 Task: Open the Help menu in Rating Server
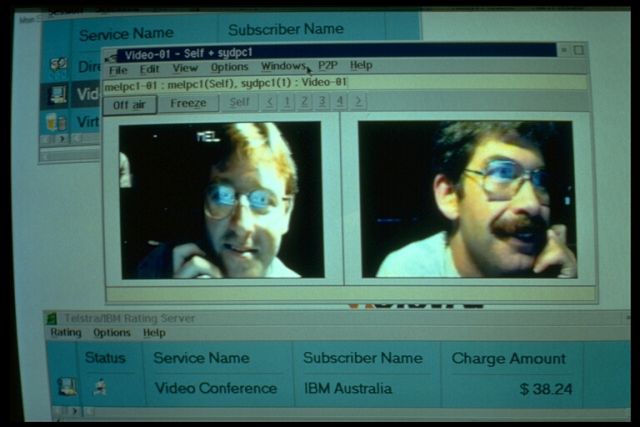tap(154, 333)
